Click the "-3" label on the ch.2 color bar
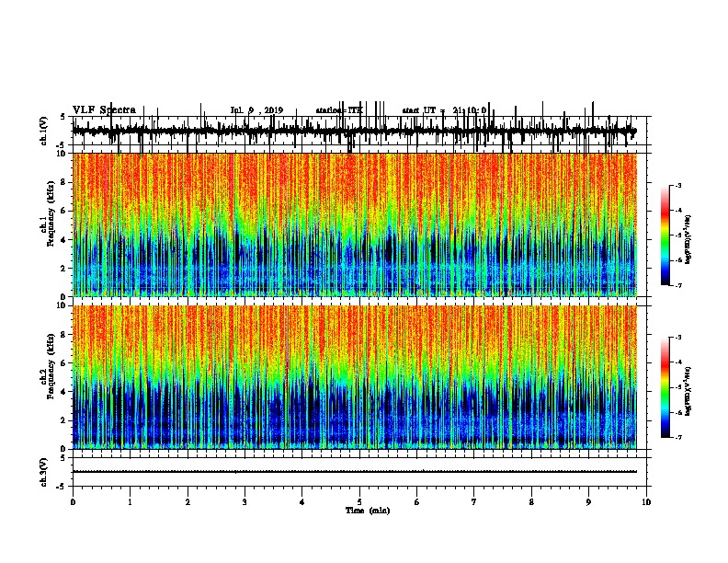Viewport: 728px width, 563px height. [x=678, y=338]
